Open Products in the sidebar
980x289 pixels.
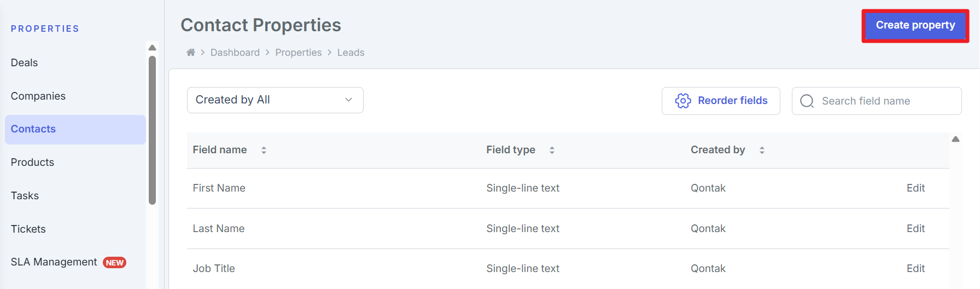point(33,163)
